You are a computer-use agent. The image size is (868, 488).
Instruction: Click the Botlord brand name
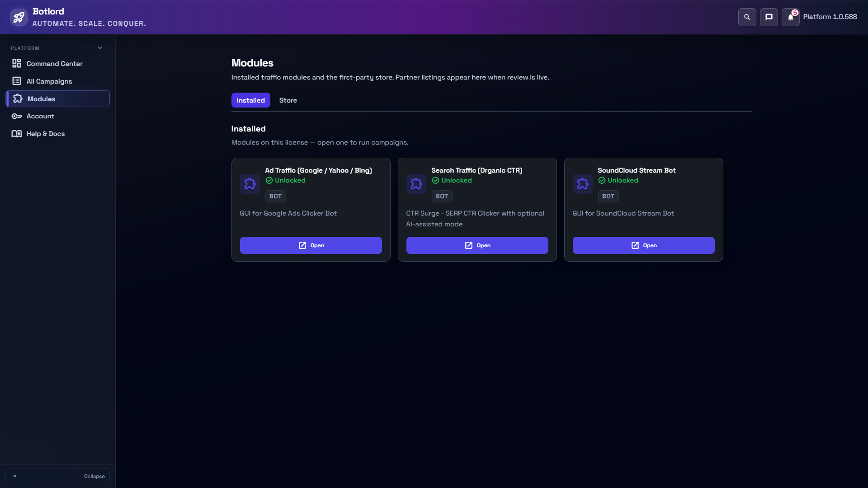48,11
